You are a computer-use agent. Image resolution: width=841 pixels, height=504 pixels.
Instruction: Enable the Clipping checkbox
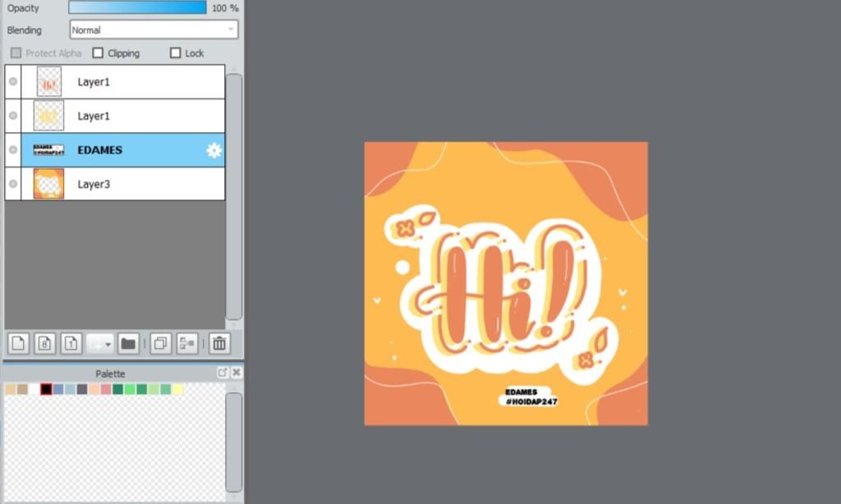coord(98,53)
